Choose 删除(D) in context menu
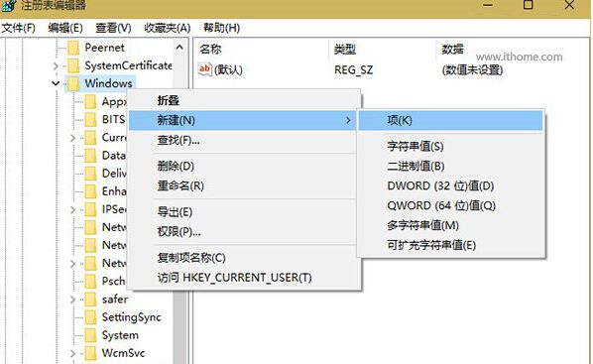The height and width of the screenshot is (364, 593). click(x=242, y=166)
